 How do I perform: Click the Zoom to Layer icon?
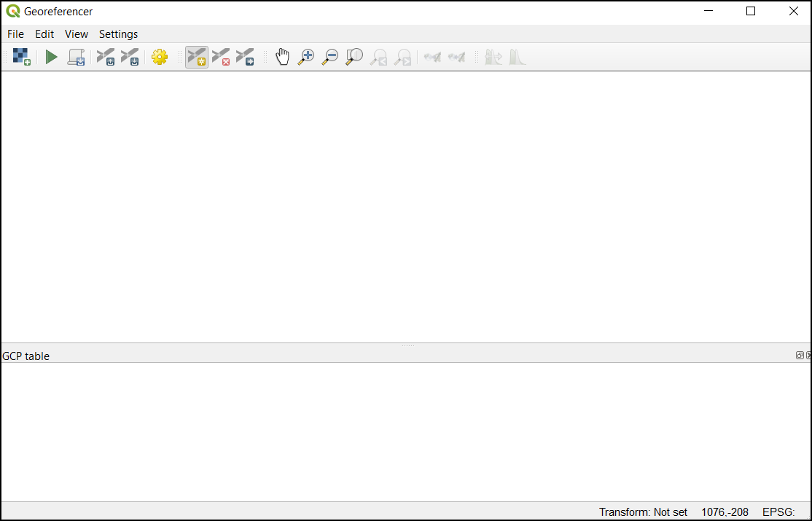pyautogui.click(x=354, y=57)
